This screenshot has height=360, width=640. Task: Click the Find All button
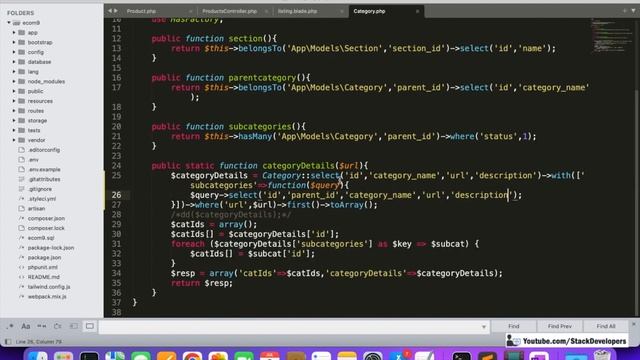[606, 326]
